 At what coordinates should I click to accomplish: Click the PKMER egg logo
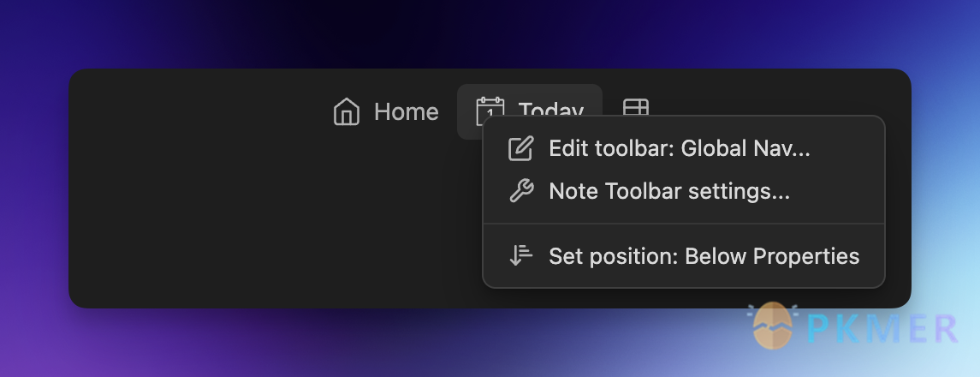click(x=772, y=326)
